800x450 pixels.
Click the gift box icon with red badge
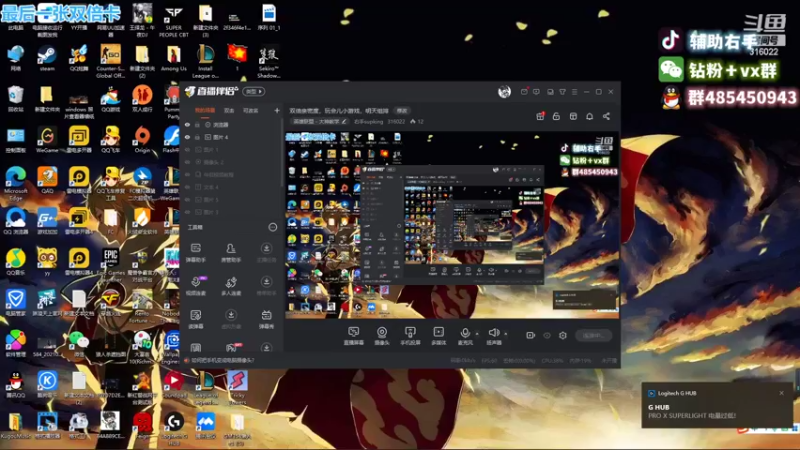540,116
